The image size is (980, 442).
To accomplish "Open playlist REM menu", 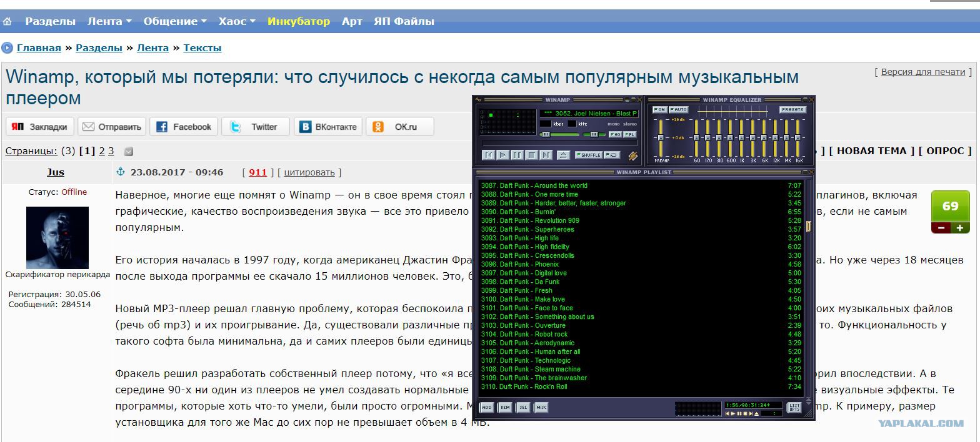I will point(505,408).
